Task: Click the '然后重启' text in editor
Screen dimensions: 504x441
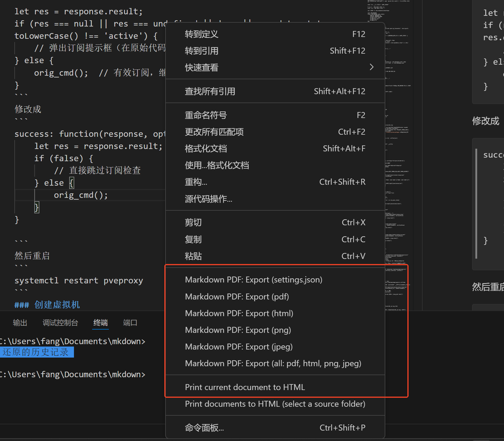Action: point(32,256)
